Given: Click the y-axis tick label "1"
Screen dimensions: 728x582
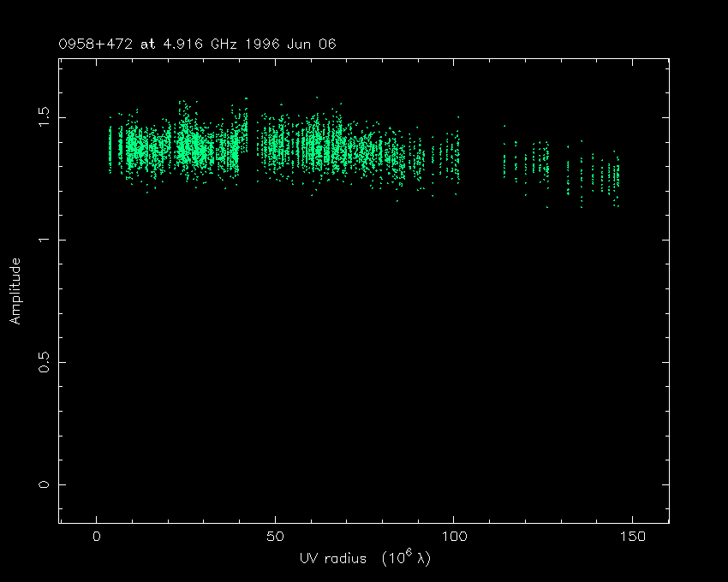Looking at the screenshot, I should (41, 240).
